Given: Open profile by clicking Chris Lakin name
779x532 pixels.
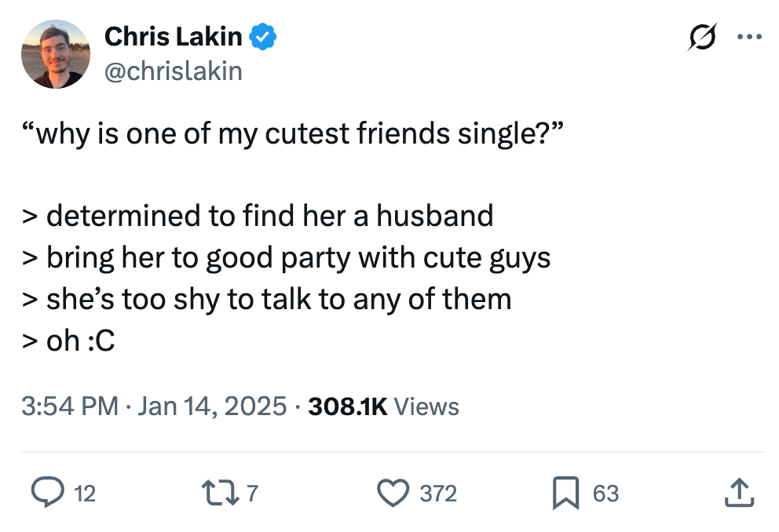Looking at the screenshot, I should [x=174, y=36].
